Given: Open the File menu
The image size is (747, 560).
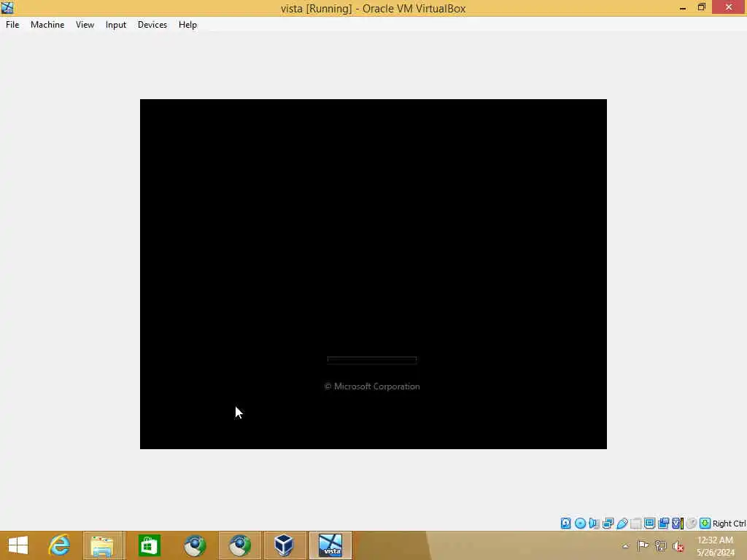Looking at the screenshot, I should pos(12,25).
